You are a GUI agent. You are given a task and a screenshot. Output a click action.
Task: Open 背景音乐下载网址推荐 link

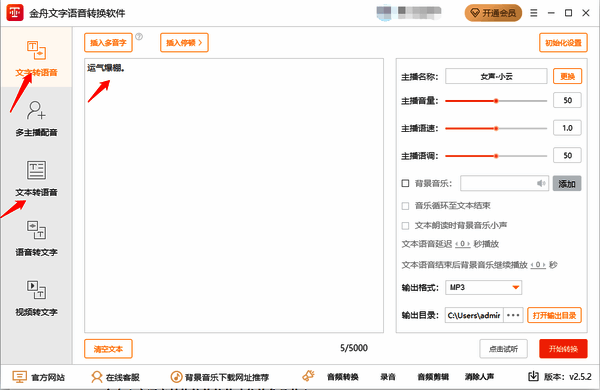point(220,377)
